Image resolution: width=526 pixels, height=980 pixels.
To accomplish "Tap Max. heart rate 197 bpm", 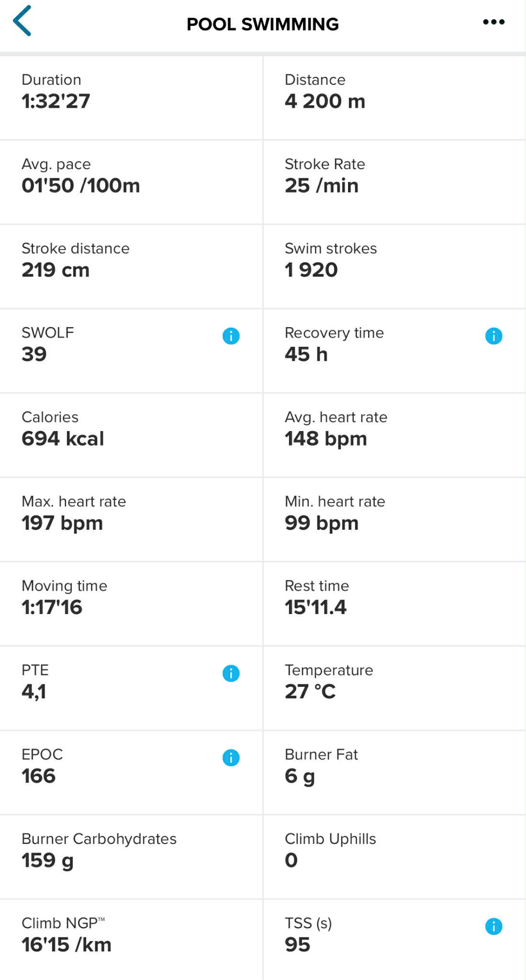I will pyautogui.click(x=131, y=519).
